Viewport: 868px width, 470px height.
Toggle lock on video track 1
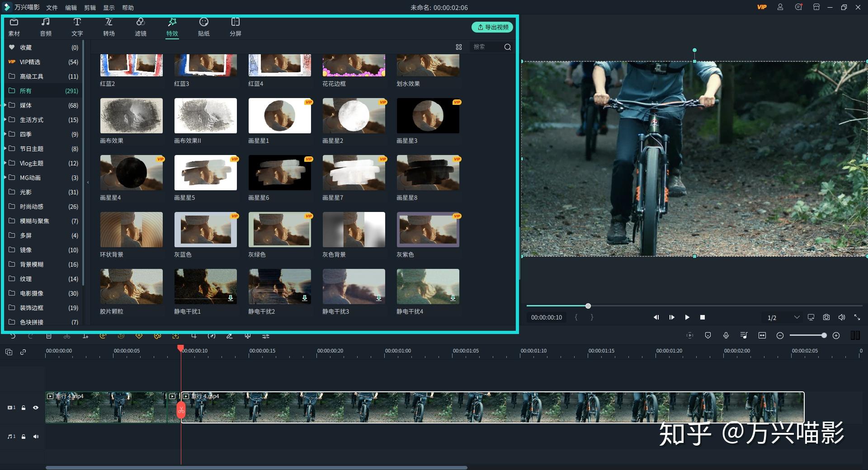pyautogui.click(x=24, y=408)
